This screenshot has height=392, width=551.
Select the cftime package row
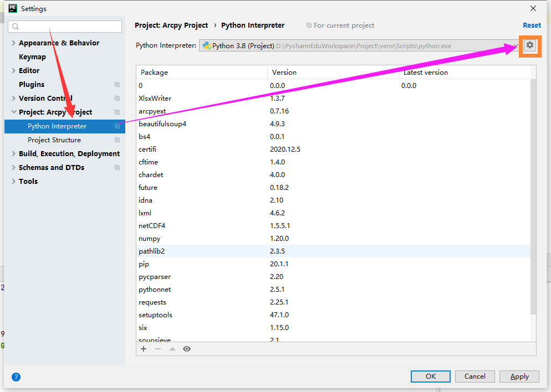(333, 162)
